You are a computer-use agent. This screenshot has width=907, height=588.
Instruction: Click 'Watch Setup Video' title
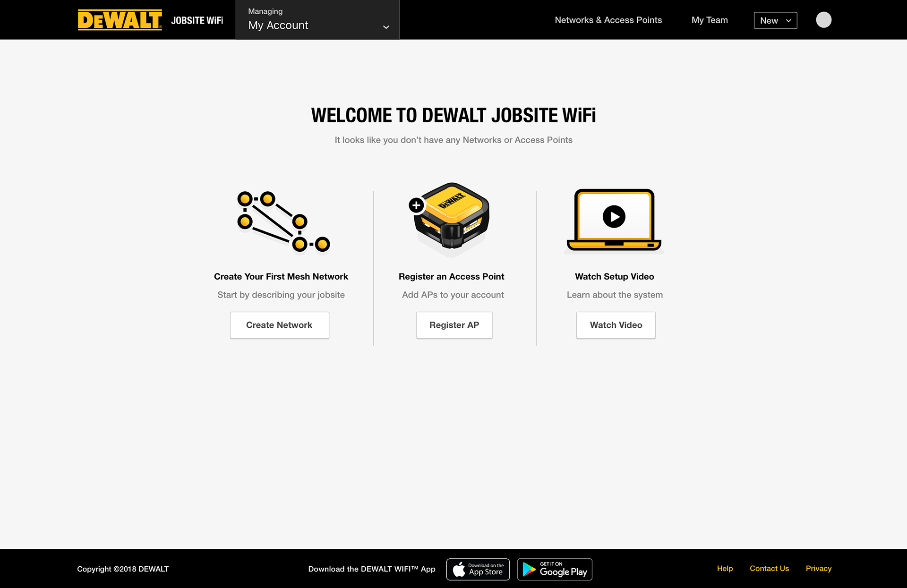(614, 276)
